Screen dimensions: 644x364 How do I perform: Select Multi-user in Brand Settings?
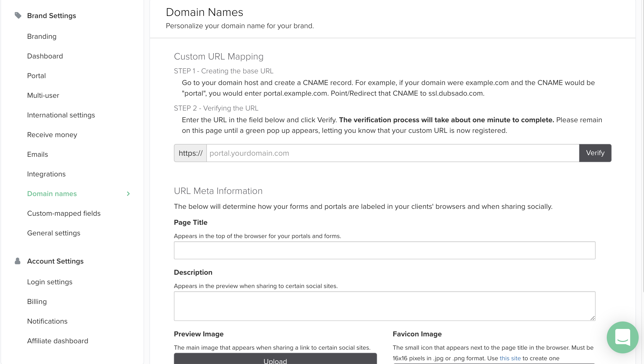43,95
